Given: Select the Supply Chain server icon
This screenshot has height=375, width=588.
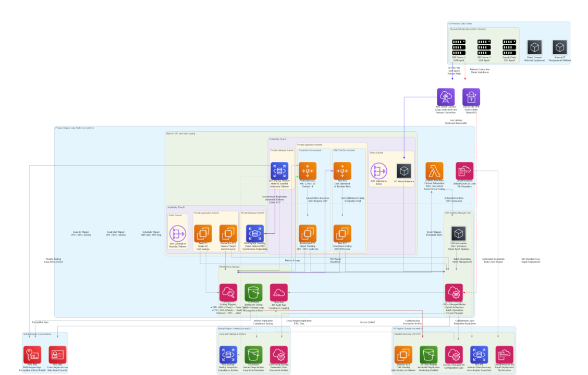Looking at the screenshot, I should (509, 46).
